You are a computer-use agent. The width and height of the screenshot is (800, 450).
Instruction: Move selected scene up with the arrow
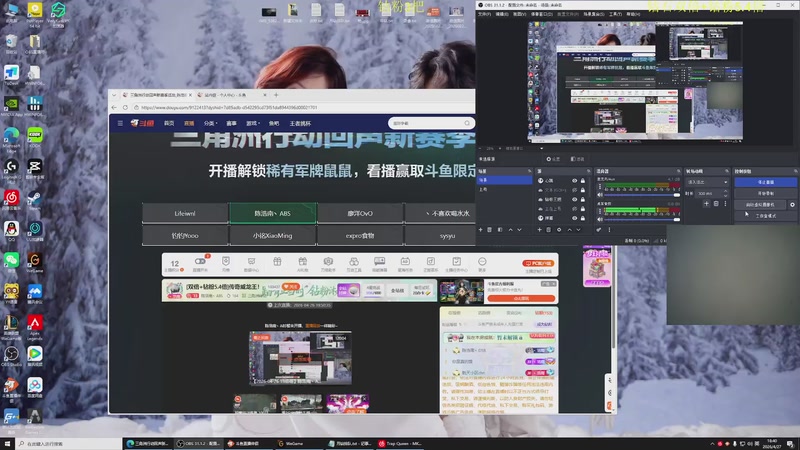510,230
